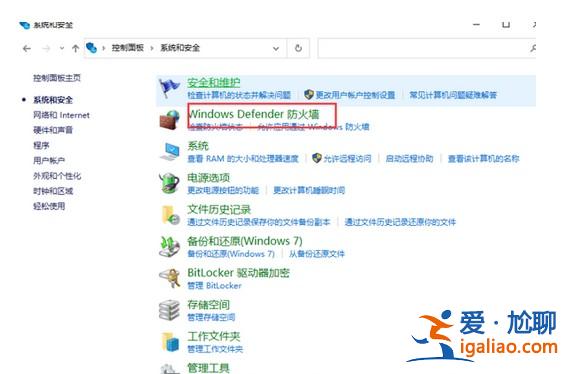Open the recent locations dropdown arrow

62,48
